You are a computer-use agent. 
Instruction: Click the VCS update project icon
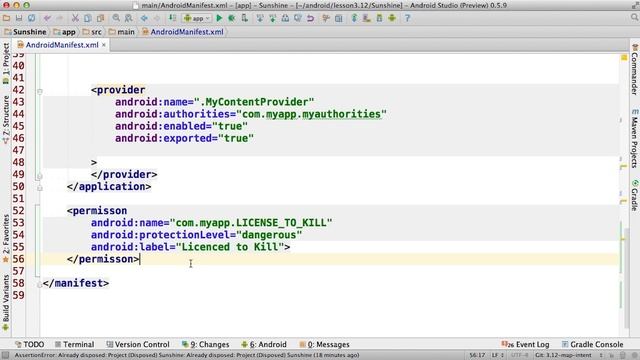(x=260, y=18)
